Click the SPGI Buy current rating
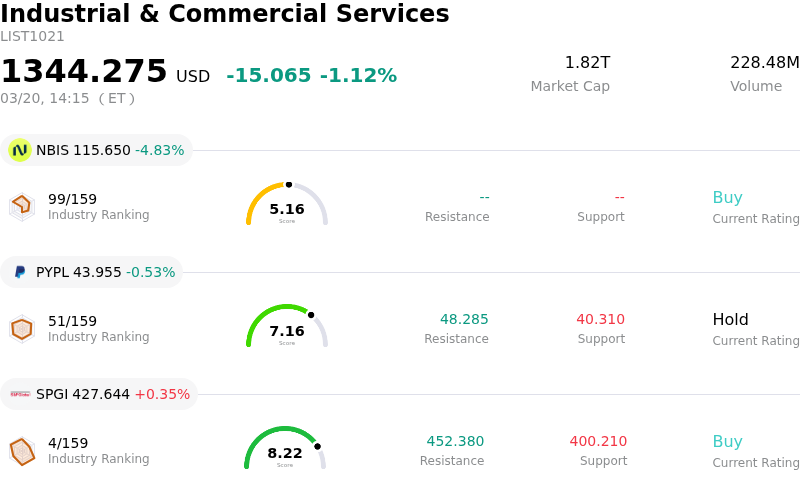 point(727,442)
